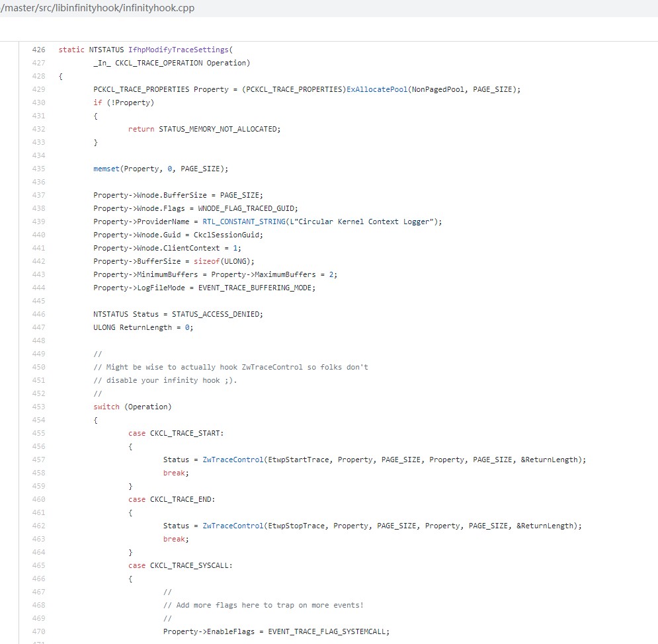Click case CKCL_TRACE_SYSCALL label
This screenshot has width=658, height=644.
(x=180, y=565)
